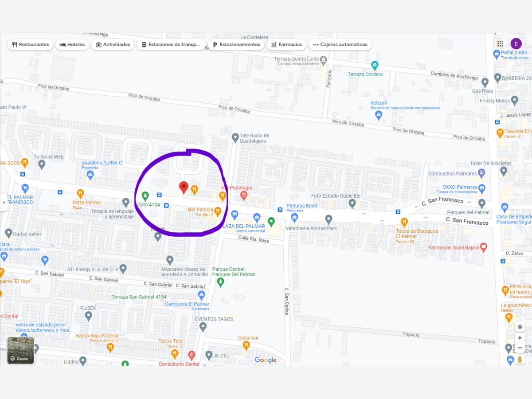Open Tacos Tere restaurant pin

pos(175,354)
